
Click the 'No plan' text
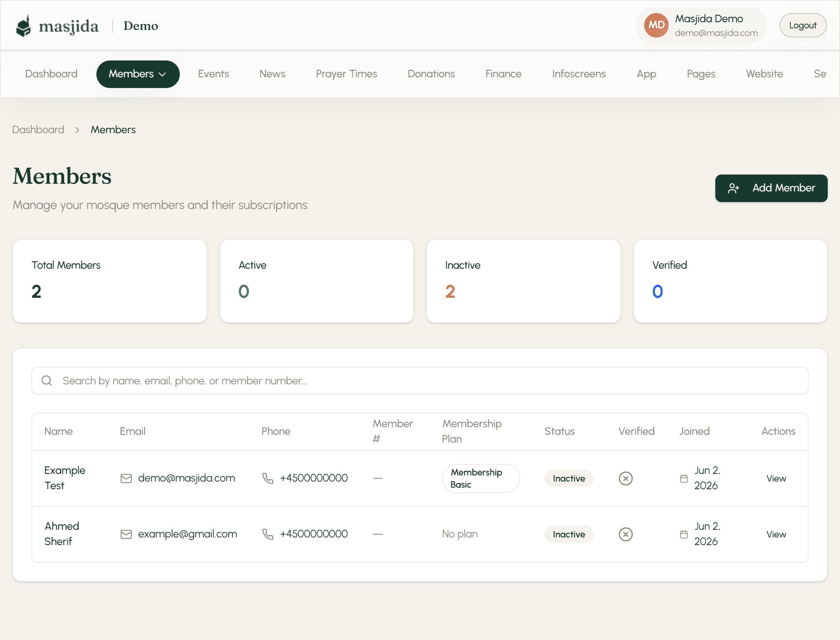click(460, 534)
